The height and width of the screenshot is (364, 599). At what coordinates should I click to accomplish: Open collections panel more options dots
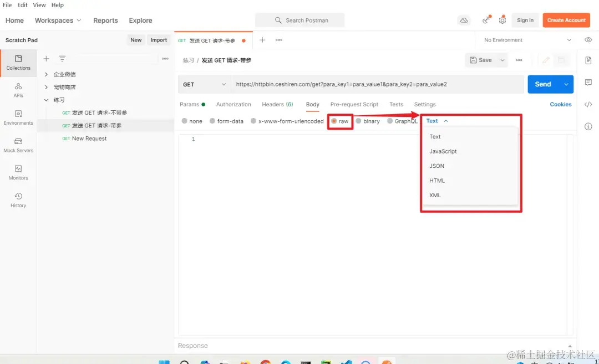click(x=165, y=58)
